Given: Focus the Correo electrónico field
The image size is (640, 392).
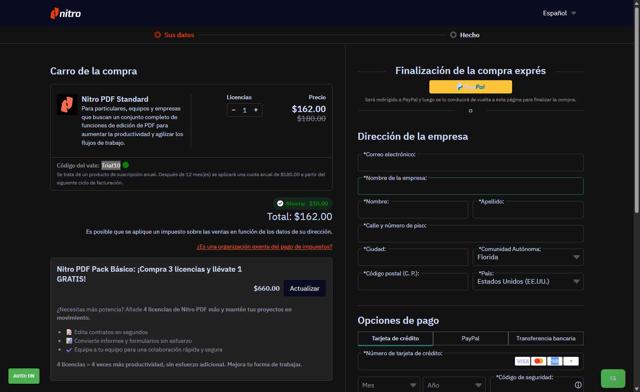Looking at the screenshot, I should [470, 163].
